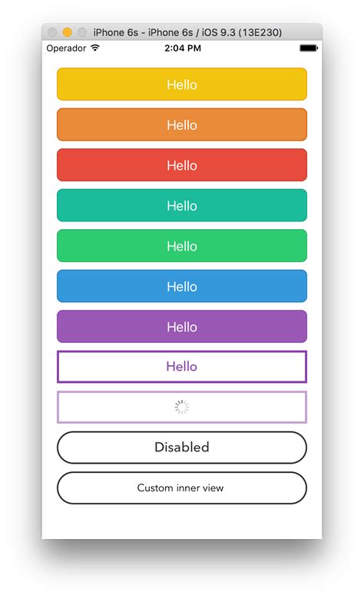Tap the red Hello button
The height and width of the screenshot is (599, 364).
tap(182, 165)
